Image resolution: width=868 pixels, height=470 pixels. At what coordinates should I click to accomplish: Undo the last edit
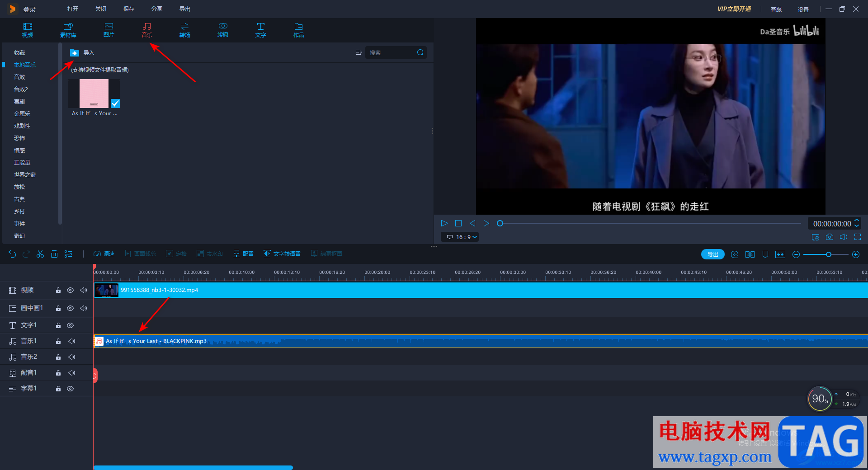(12, 254)
